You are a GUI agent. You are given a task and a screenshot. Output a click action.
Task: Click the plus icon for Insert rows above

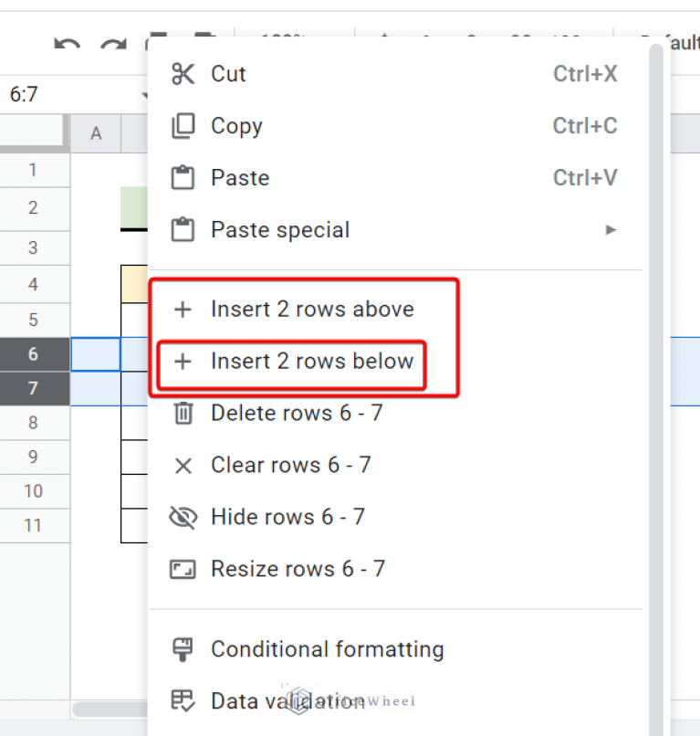(183, 310)
